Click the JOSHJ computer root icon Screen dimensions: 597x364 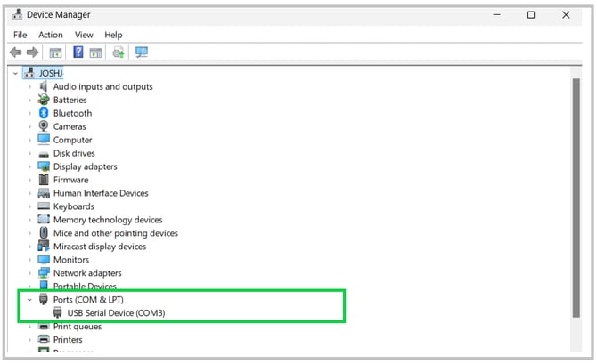[x=29, y=72]
